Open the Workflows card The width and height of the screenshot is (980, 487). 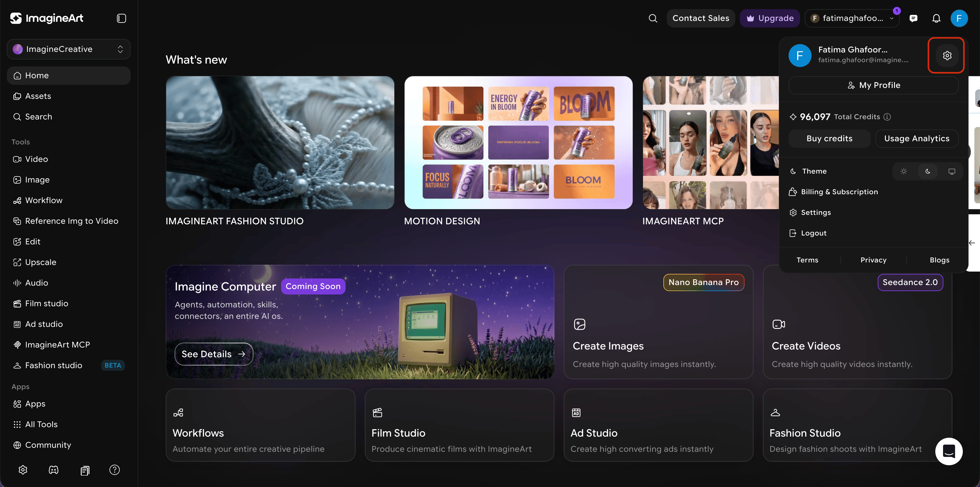pos(260,425)
